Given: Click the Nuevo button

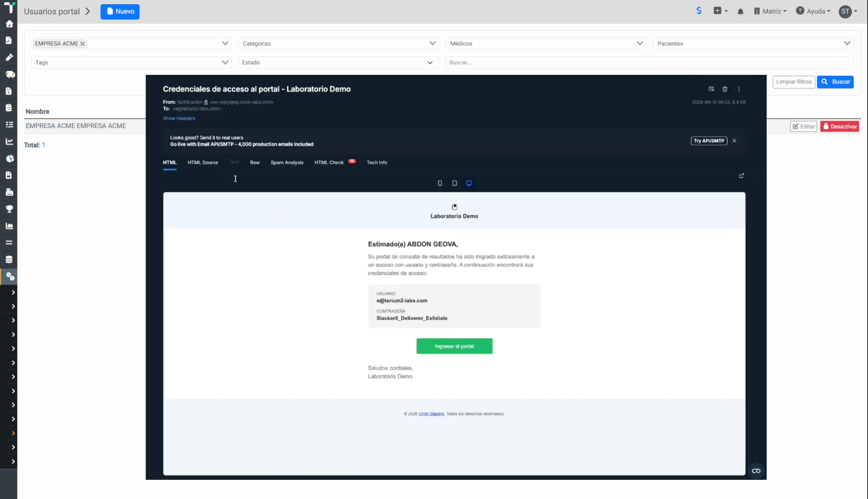Looking at the screenshot, I should (120, 11).
